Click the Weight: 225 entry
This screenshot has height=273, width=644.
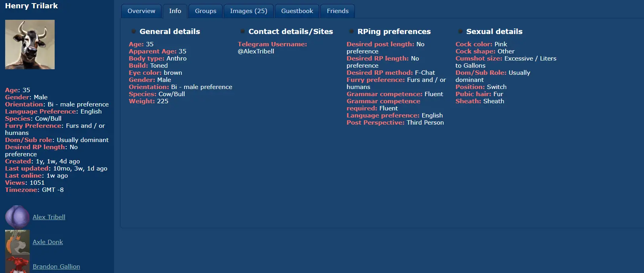(149, 101)
